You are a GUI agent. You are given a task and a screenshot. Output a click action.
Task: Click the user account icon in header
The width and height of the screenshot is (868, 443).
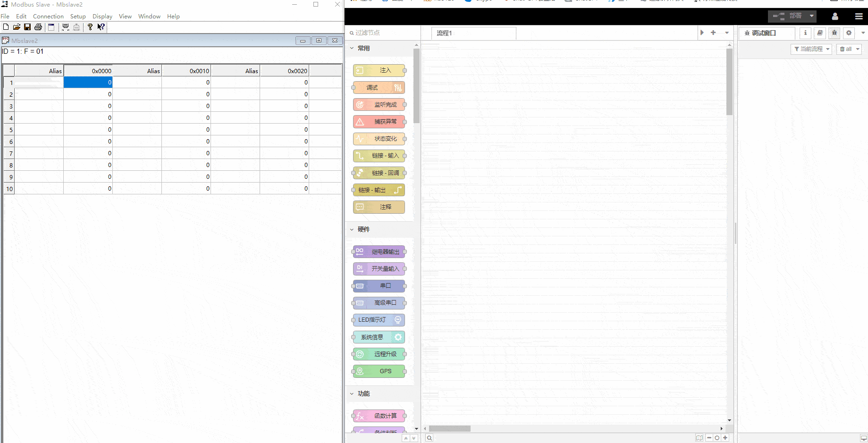pos(835,17)
